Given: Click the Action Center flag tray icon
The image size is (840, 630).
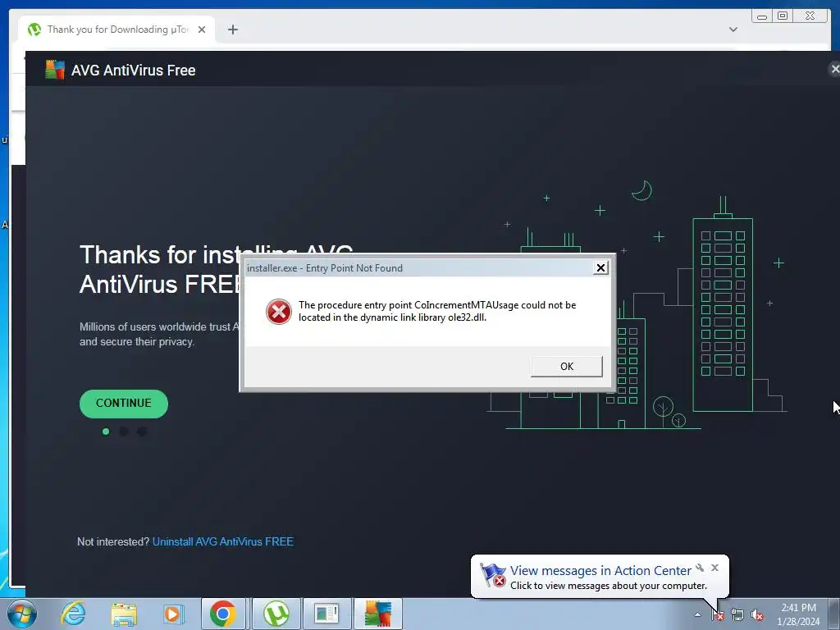Looking at the screenshot, I should [718, 615].
